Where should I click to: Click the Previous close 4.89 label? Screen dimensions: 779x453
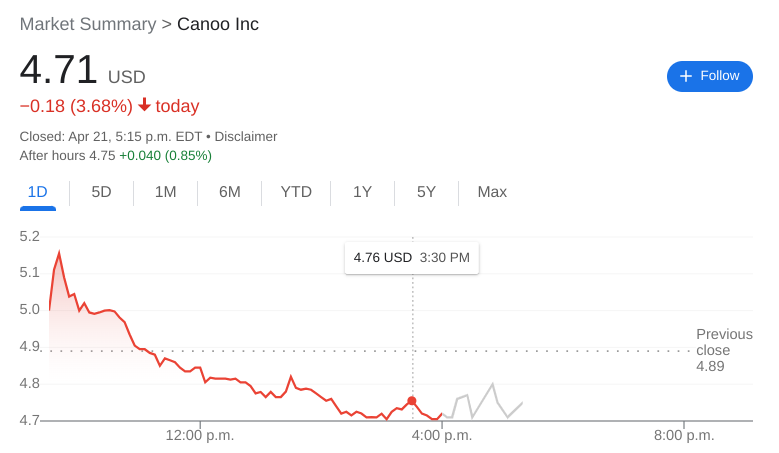723,350
